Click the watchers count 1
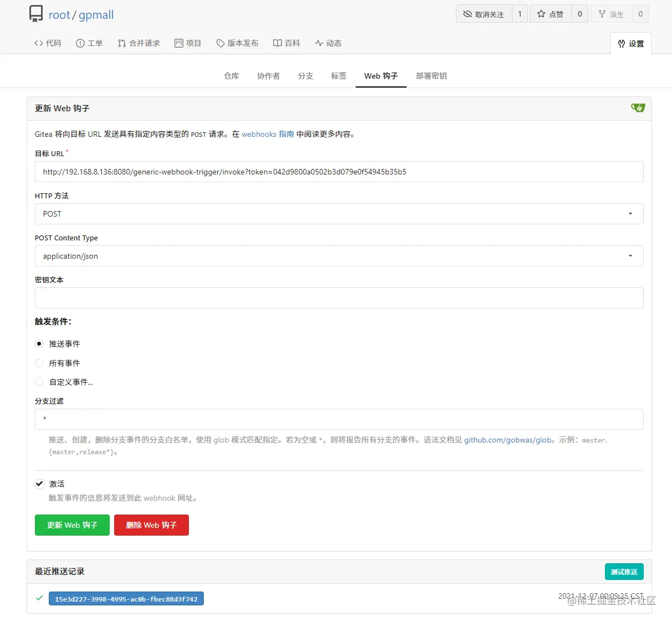Viewport: 672px width, 622px height. [520, 14]
